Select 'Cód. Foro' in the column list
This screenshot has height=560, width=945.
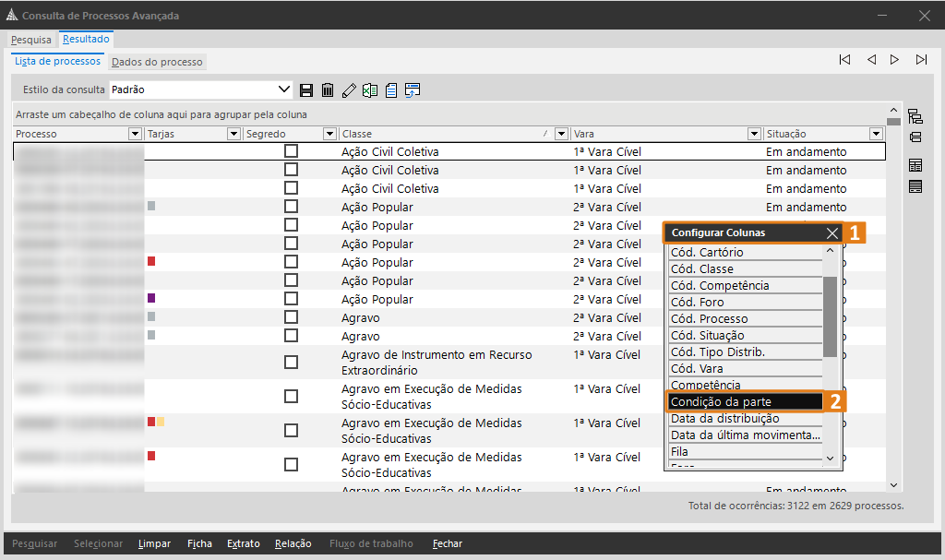point(746,302)
